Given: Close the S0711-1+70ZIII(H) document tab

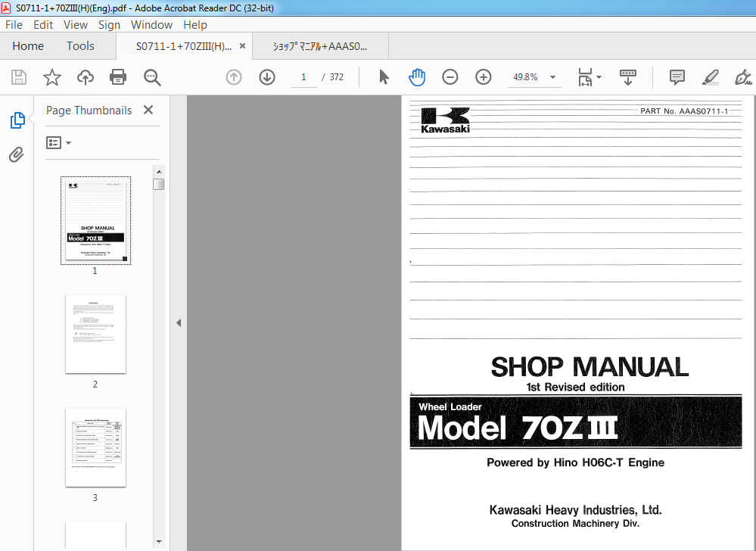Looking at the screenshot, I should [242, 46].
